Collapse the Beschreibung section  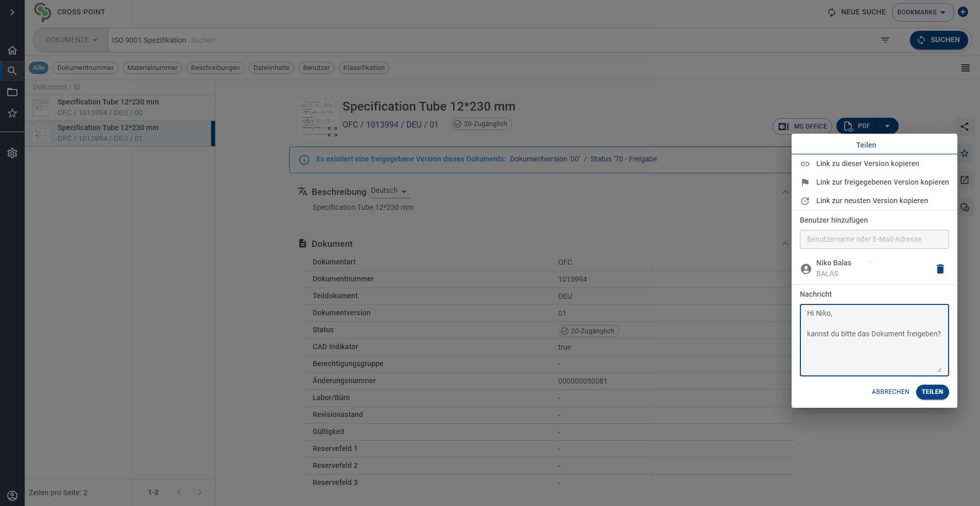click(785, 192)
